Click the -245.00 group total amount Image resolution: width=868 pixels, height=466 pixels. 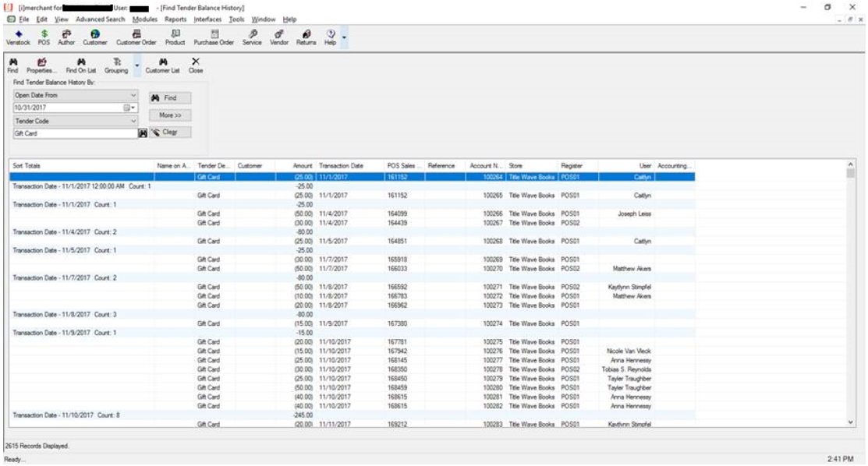pos(303,415)
